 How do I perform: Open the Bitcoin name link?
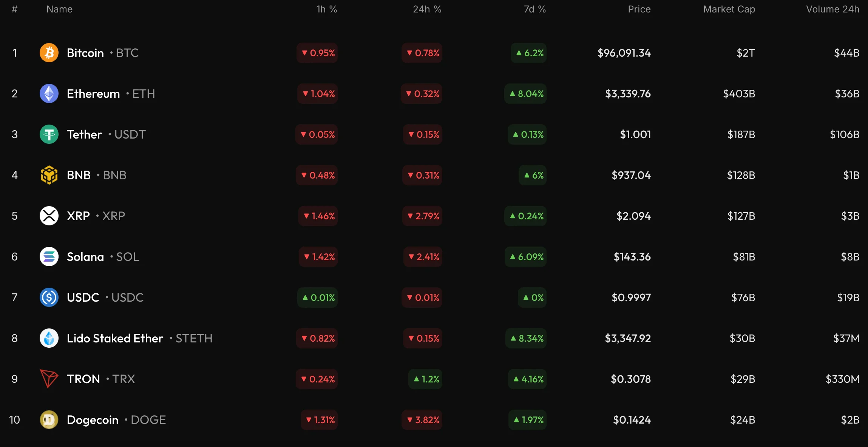pos(85,53)
